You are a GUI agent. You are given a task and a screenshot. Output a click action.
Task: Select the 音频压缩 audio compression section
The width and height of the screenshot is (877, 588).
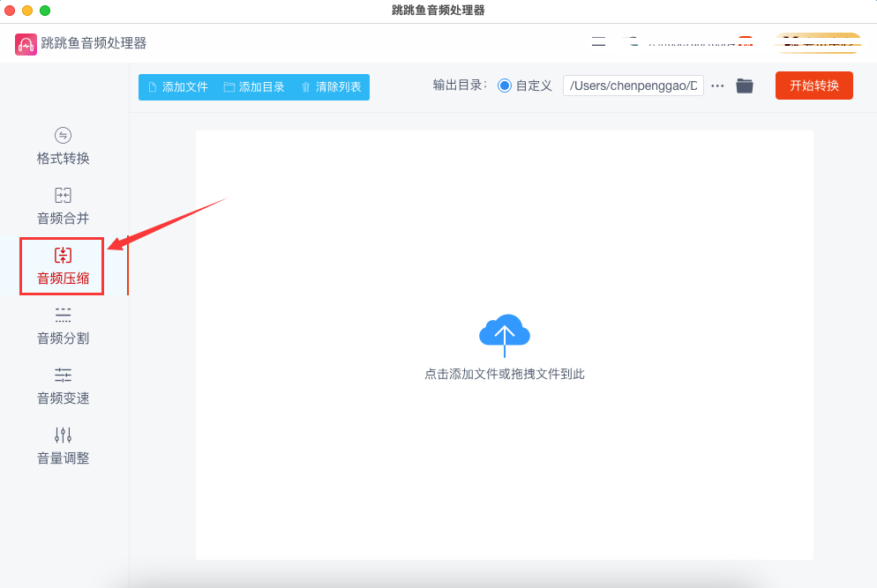tap(64, 266)
